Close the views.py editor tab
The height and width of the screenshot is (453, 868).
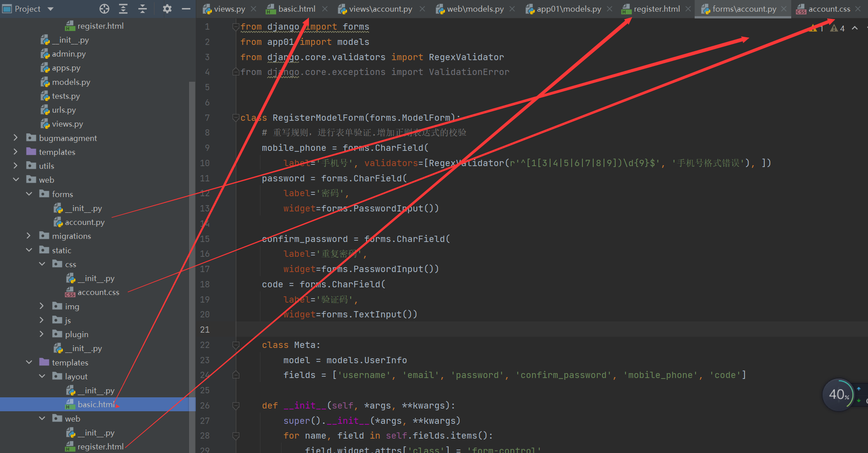coord(254,9)
